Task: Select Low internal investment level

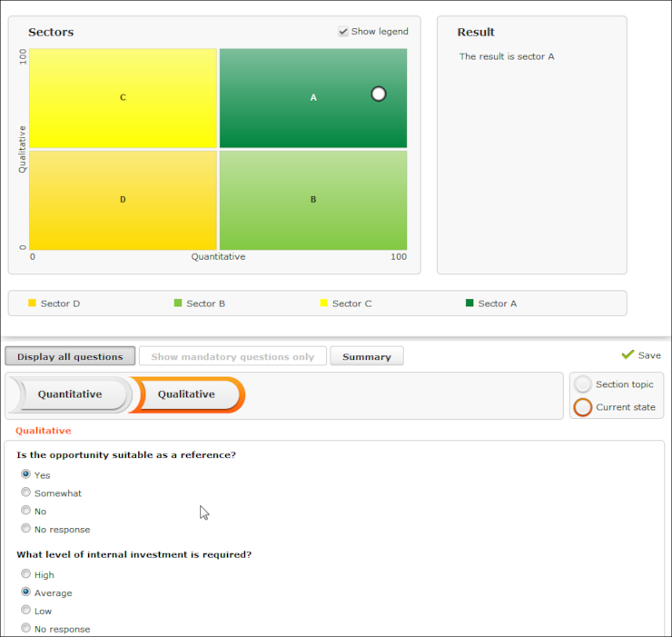Action: 25,610
